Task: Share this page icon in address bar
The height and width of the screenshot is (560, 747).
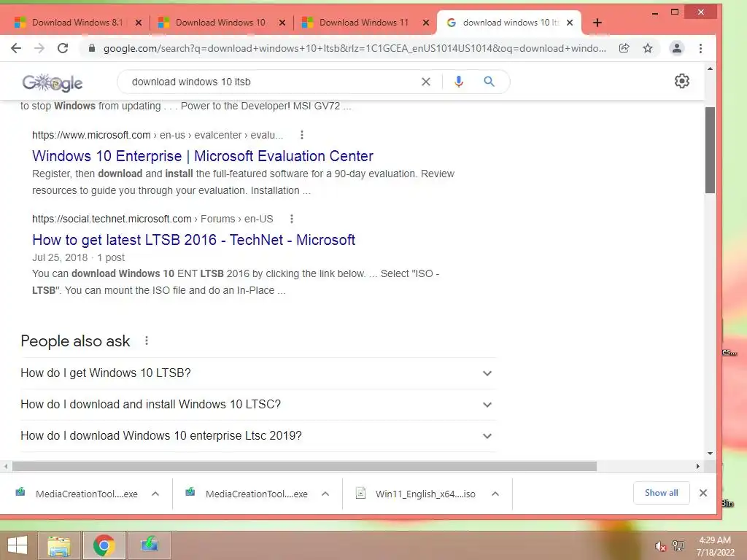Action: pyautogui.click(x=624, y=48)
